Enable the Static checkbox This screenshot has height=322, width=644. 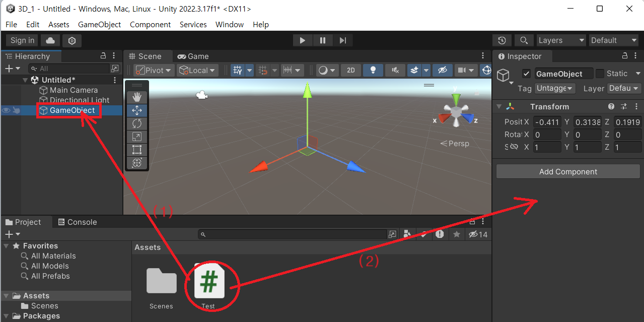pyautogui.click(x=600, y=74)
